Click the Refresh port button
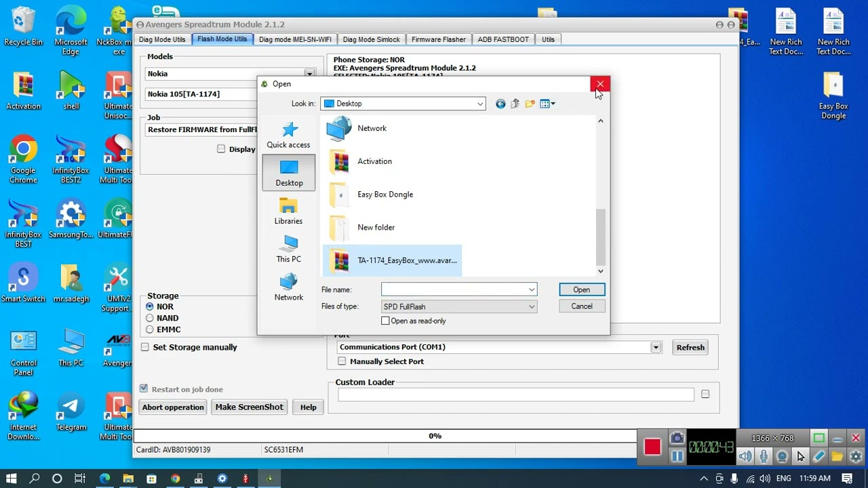The height and width of the screenshot is (488, 868). click(x=690, y=347)
